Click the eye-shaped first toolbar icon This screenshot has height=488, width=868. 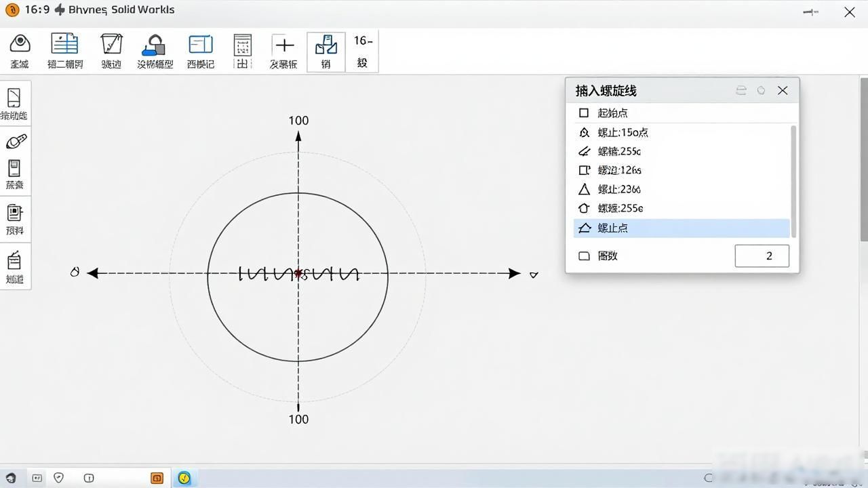click(x=20, y=44)
